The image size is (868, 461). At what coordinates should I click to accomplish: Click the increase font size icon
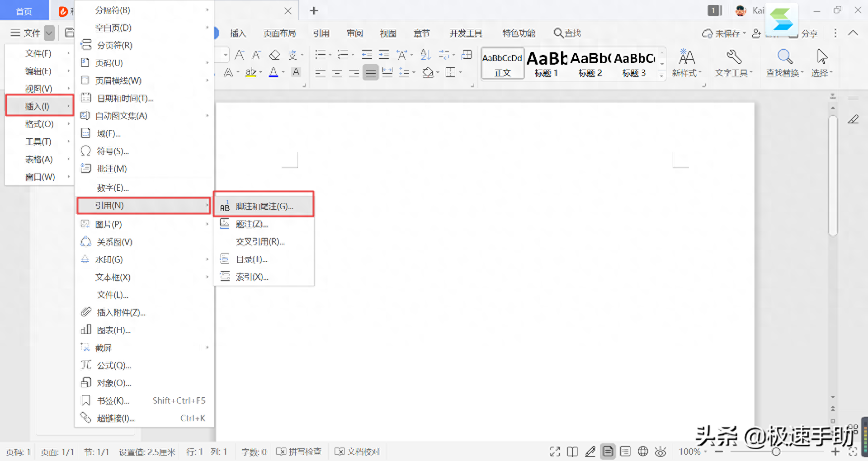(x=240, y=55)
